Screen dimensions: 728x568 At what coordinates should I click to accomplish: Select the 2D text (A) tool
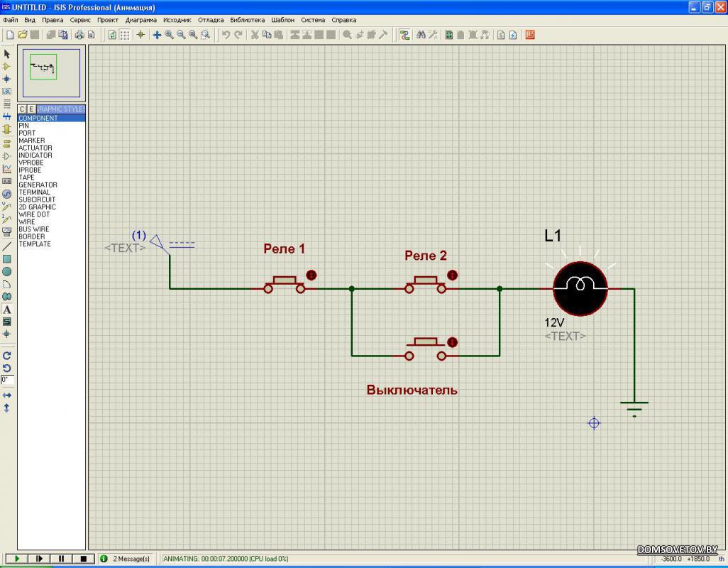coord(6,309)
